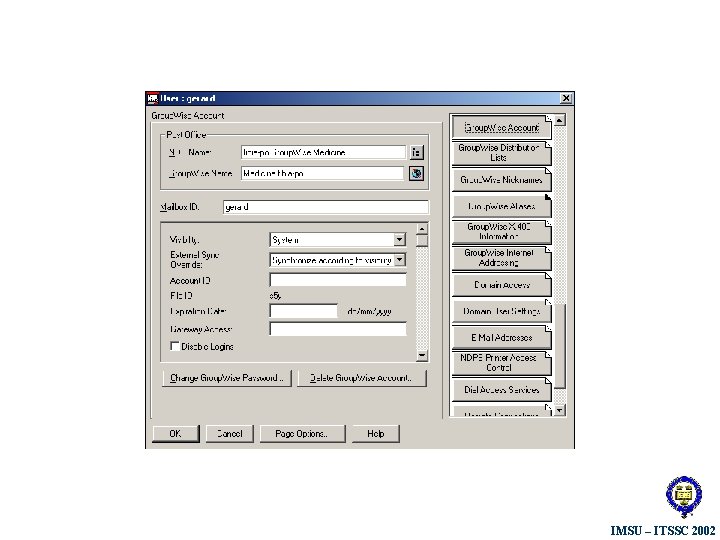This screenshot has width=720, height=540.
Task: Click into the GroupWise Name field
Action: point(322,174)
